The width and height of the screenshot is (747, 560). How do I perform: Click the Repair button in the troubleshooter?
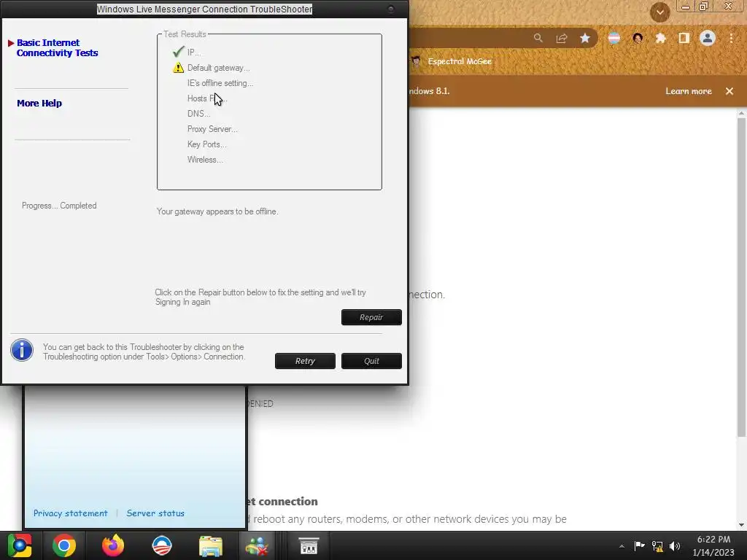(x=371, y=317)
